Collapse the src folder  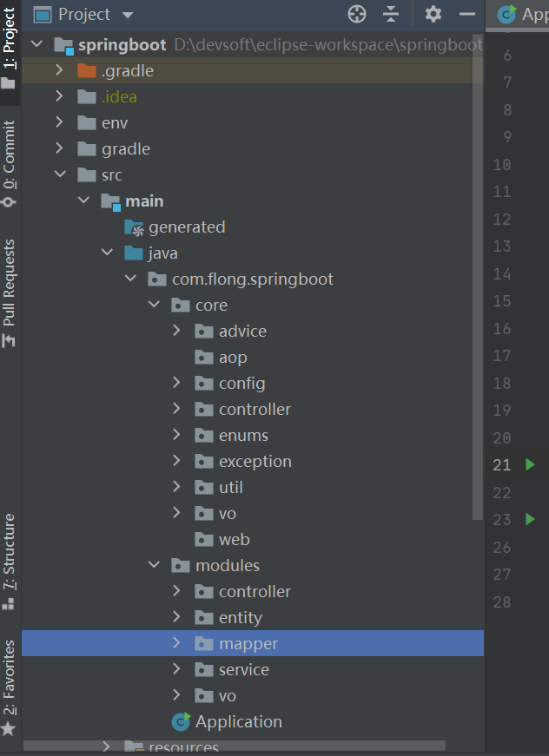60,174
